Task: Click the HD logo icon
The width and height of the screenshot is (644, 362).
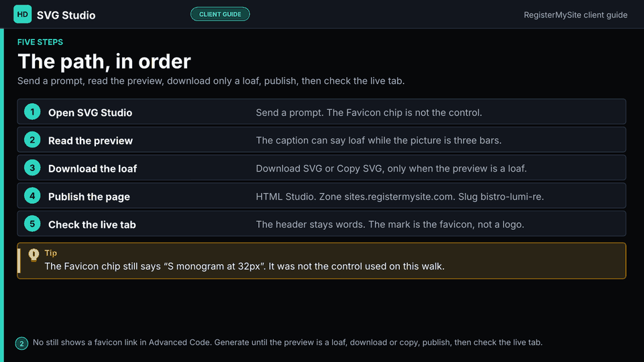Action: click(x=22, y=14)
